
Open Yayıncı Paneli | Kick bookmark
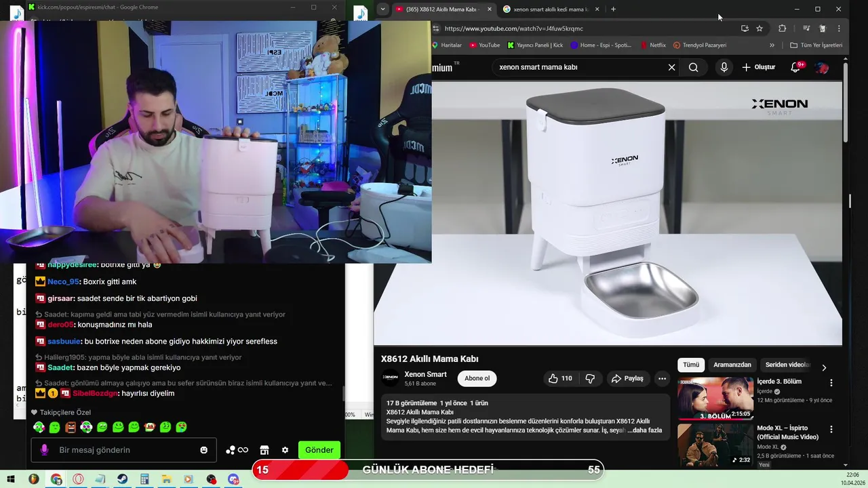535,45
